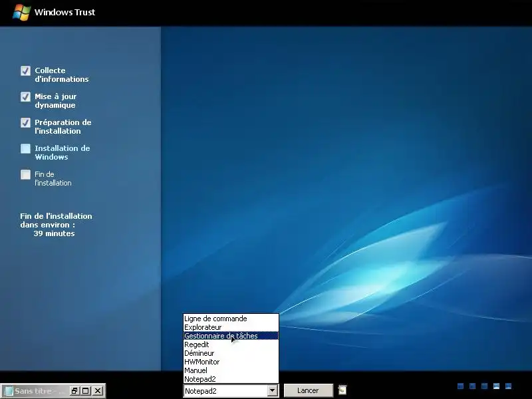Maximize the "Sans titre" window
The height and width of the screenshot is (399, 532).
(x=86, y=391)
